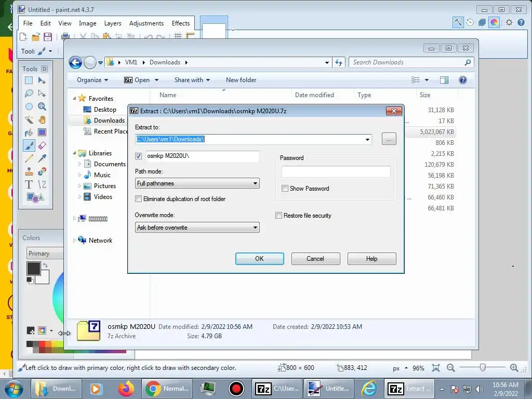Click Help in the Extract dialog
This screenshot has width=532, height=399.
point(371,259)
